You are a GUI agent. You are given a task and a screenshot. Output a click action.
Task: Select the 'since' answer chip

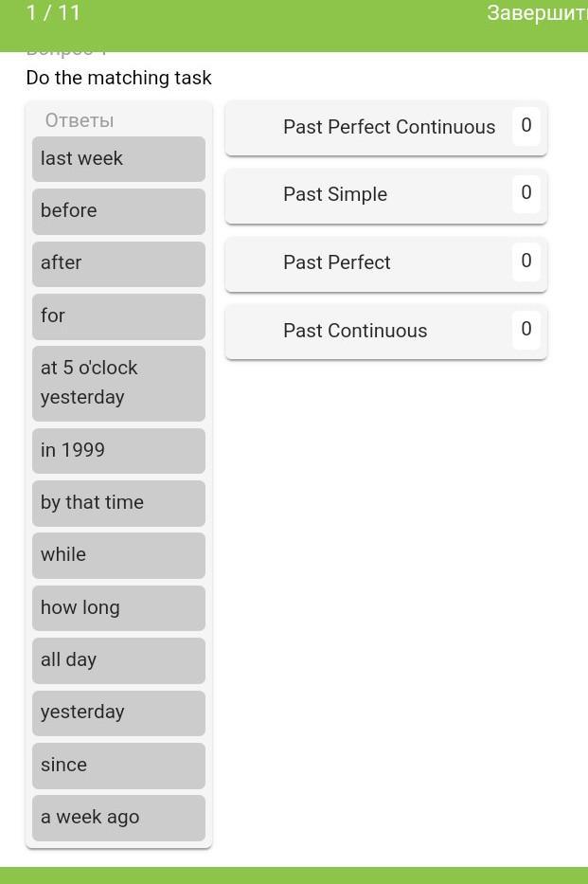[118, 765]
